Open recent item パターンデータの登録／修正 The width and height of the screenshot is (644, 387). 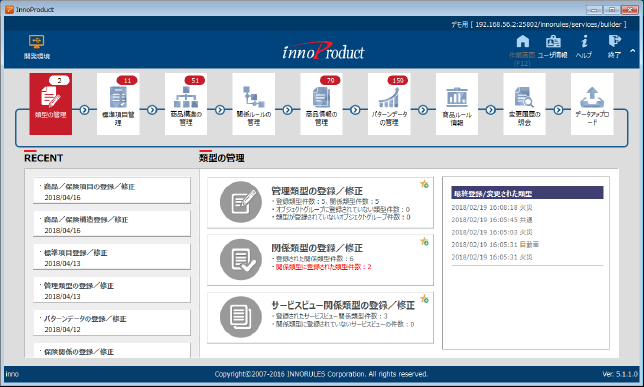[x=112, y=322]
